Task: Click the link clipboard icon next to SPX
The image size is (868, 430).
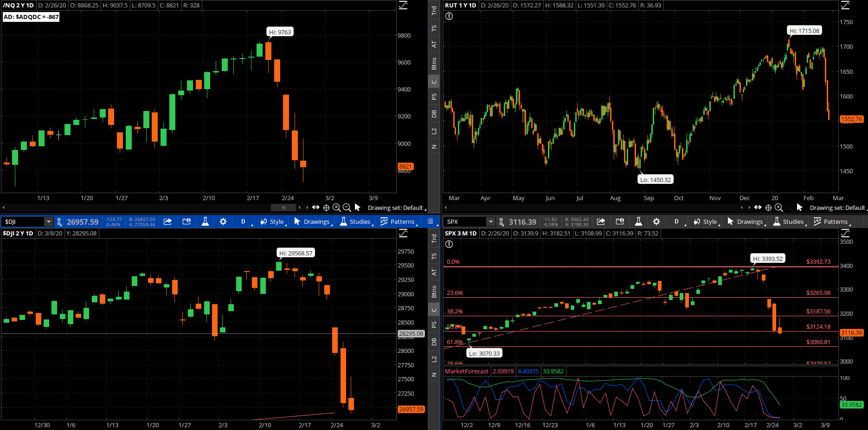Action: (x=502, y=222)
